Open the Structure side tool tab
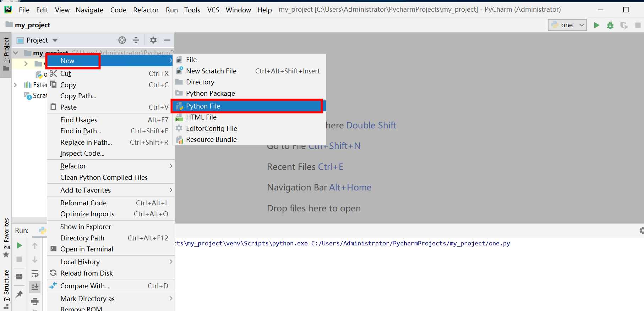The width and height of the screenshot is (644, 311). (x=6, y=289)
